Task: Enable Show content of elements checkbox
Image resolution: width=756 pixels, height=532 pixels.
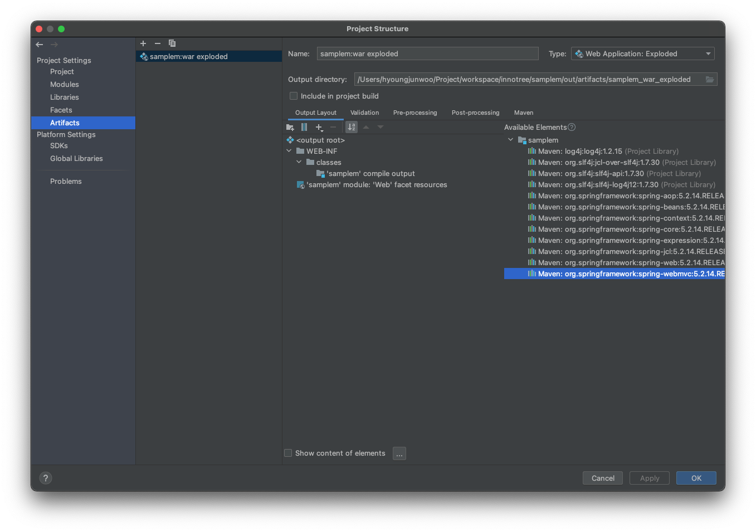Action: pos(288,453)
